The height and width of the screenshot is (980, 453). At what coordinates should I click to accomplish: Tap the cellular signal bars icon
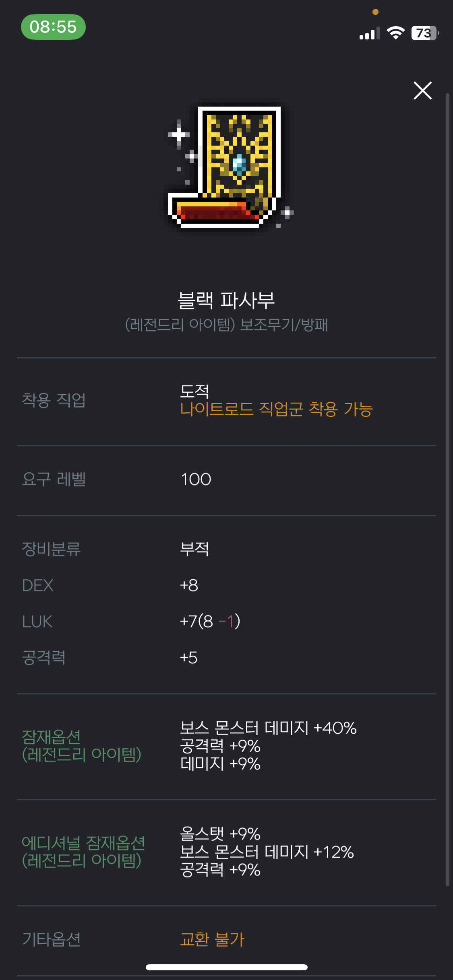(x=370, y=33)
